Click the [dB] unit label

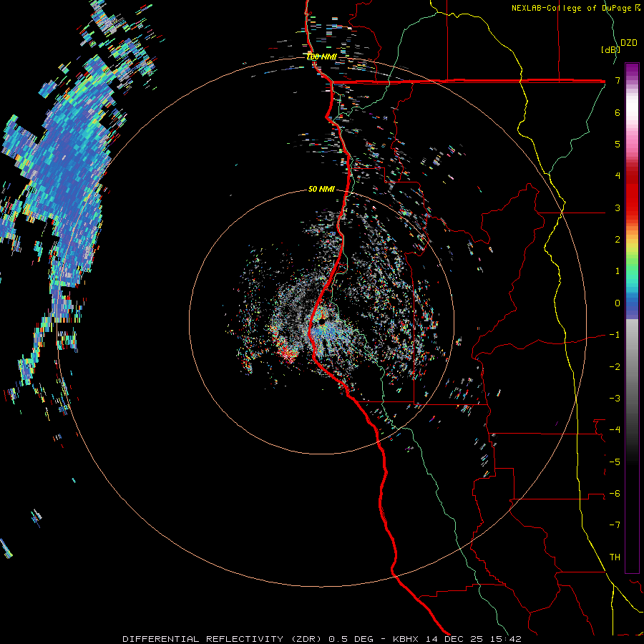[x=610, y=49]
